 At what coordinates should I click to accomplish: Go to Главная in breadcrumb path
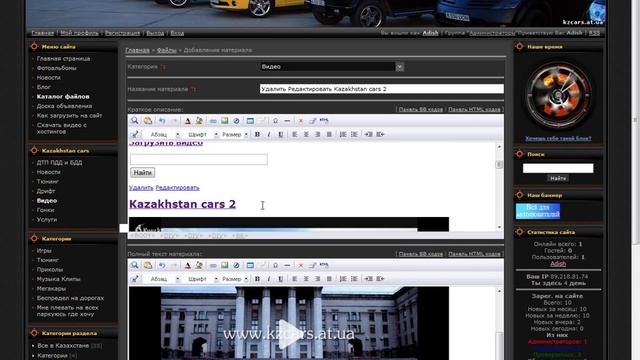pyautogui.click(x=137, y=50)
